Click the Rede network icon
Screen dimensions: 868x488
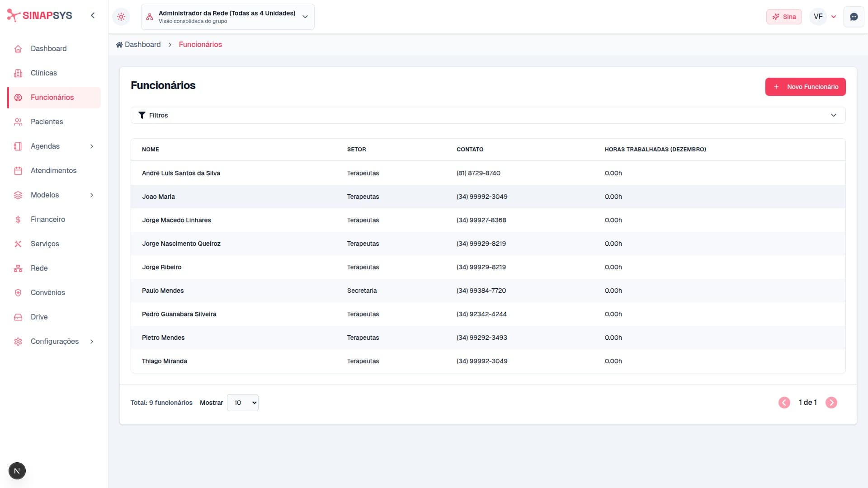pyautogui.click(x=18, y=268)
